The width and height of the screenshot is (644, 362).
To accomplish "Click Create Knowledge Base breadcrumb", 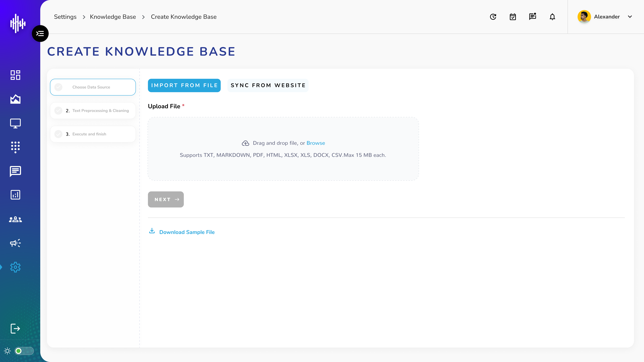I will 184,17.
